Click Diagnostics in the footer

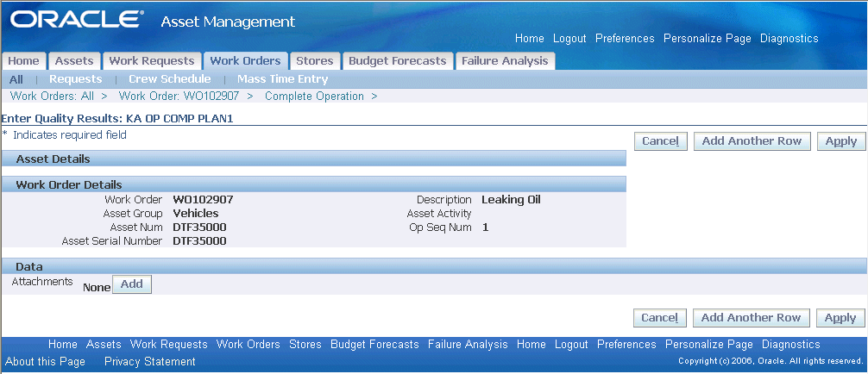click(x=790, y=344)
